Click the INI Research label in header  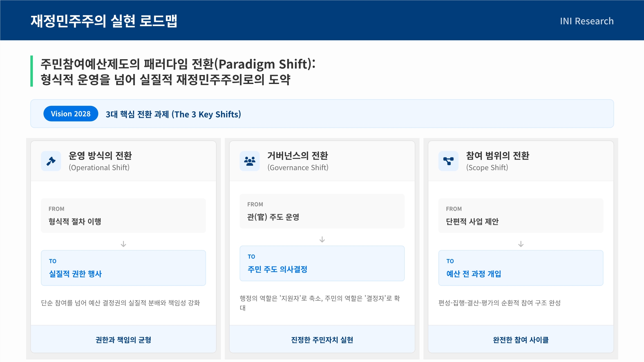point(586,21)
